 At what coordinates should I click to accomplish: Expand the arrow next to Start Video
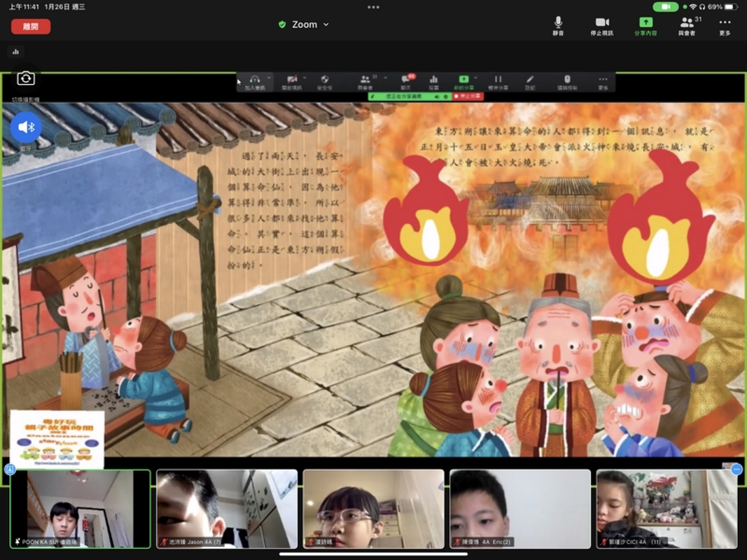(x=305, y=78)
